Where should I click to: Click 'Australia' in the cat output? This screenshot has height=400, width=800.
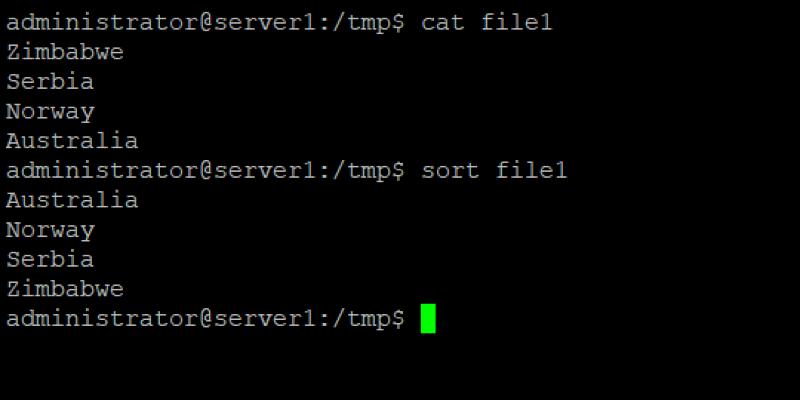pyautogui.click(x=72, y=141)
